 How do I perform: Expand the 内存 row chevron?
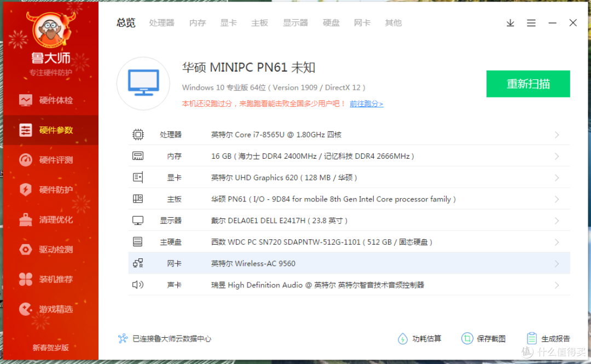point(557,156)
